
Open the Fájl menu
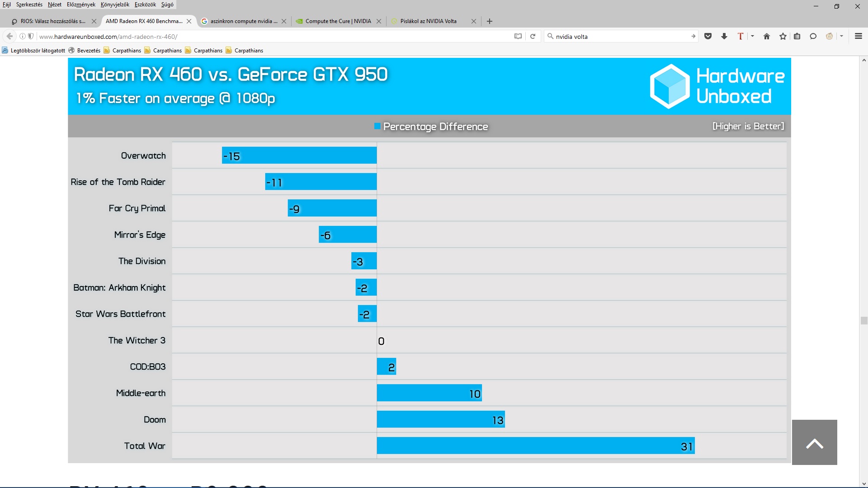(x=7, y=5)
